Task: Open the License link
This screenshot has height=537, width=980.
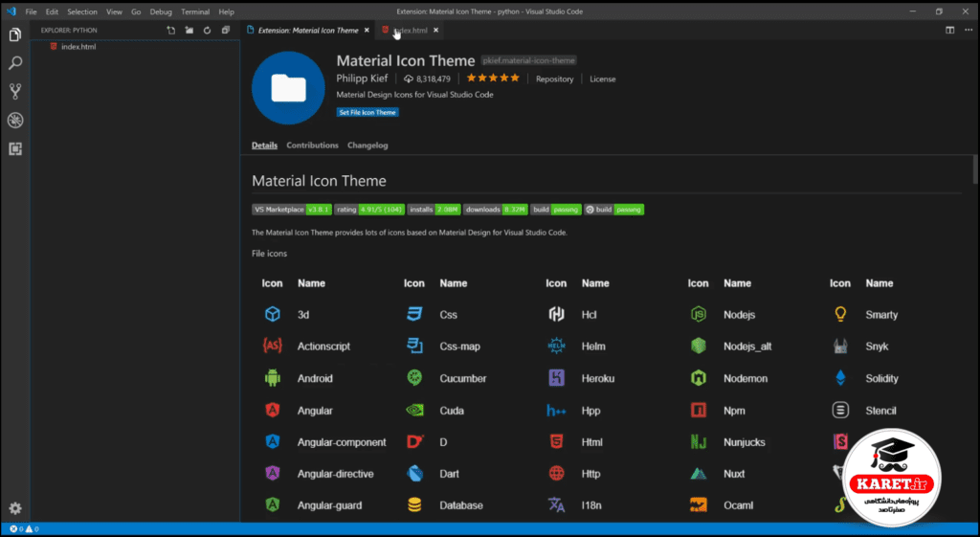Action: 603,78
